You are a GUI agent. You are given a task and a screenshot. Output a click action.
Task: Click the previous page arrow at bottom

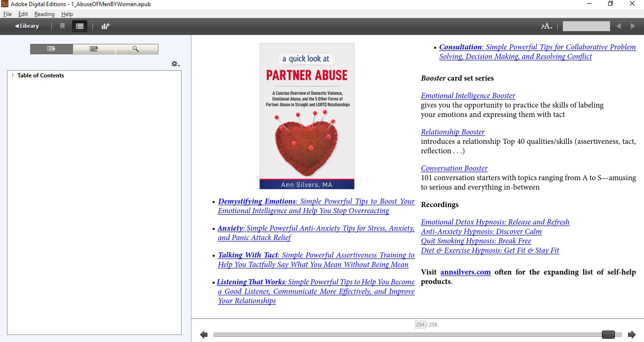point(204,334)
